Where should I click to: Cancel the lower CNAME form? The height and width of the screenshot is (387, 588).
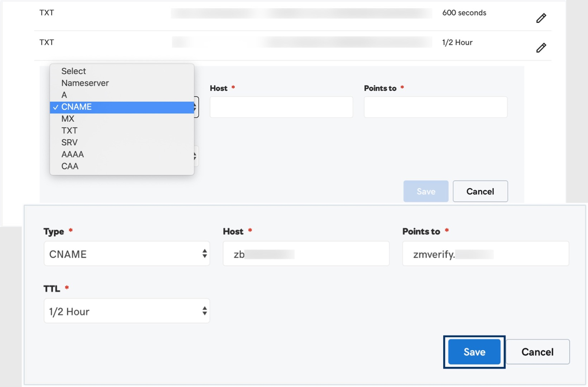click(x=537, y=352)
